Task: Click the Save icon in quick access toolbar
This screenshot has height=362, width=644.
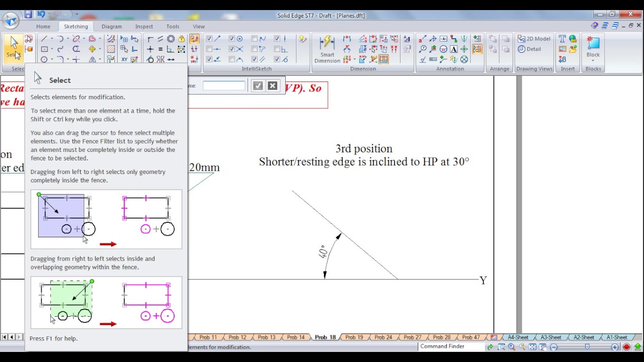Action: (x=28, y=15)
